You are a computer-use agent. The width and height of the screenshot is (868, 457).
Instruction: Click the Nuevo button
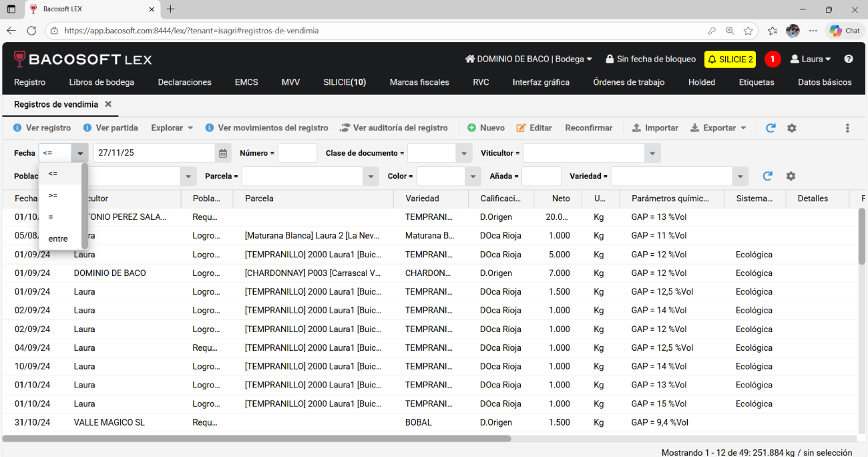[486, 128]
